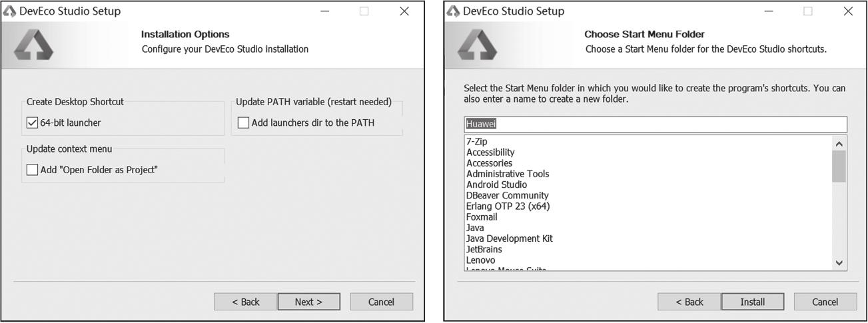This screenshot has width=868, height=323.
Task: Cancel the Choose Start Menu Folder dialog
Action: pyautogui.click(x=825, y=302)
